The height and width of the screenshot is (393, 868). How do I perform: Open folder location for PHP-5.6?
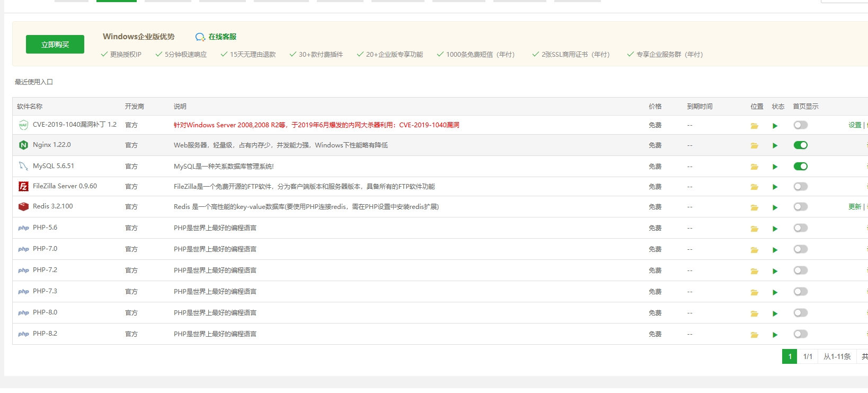tap(754, 229)
